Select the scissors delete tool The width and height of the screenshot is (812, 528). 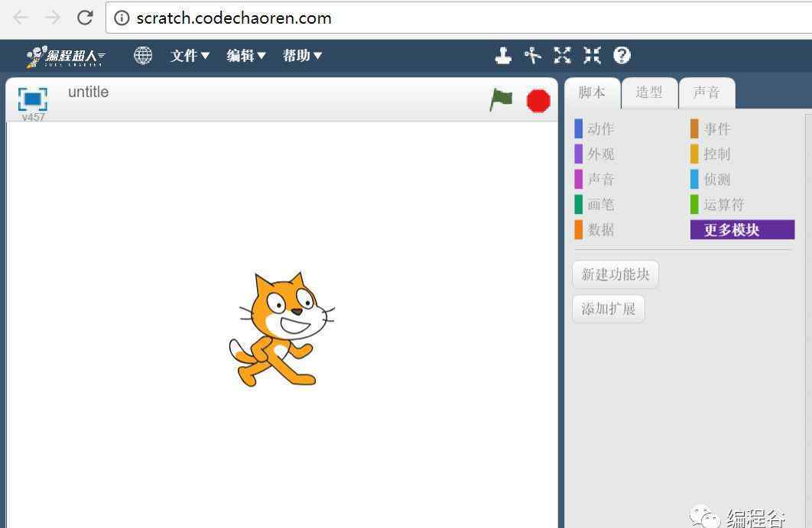point(533,55)
